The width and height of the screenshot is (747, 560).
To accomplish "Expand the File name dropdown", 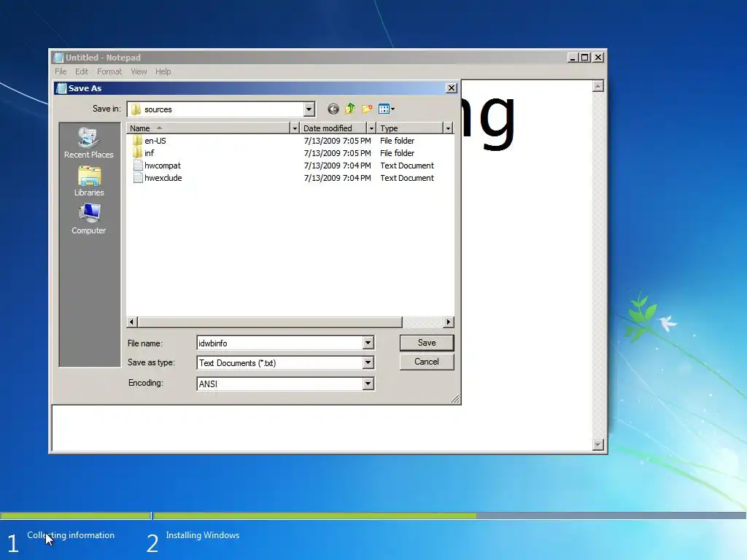I will pyautogui.click(x=368, y=343).
